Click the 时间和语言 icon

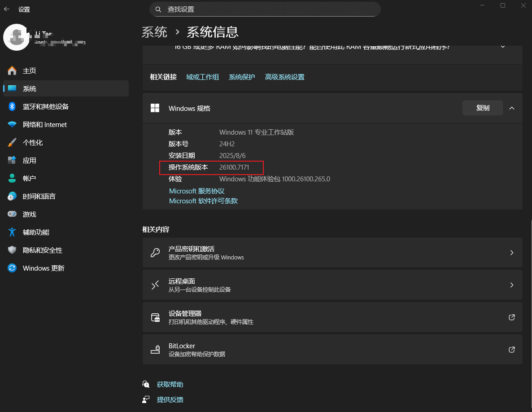[12, 196]
